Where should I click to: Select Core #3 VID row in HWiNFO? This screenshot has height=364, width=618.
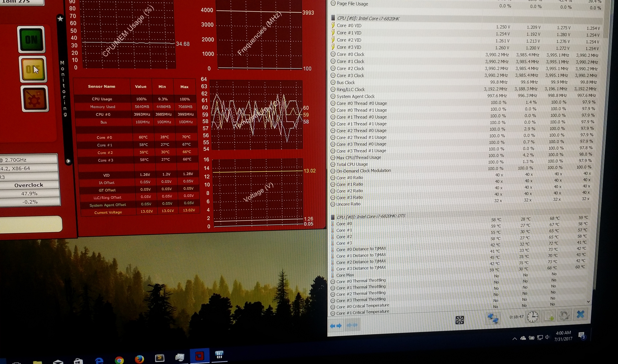pos(465,48)
